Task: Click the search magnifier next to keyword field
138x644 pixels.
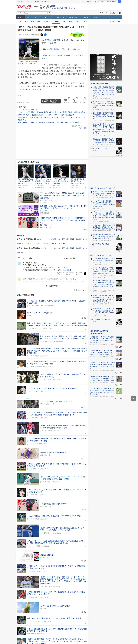Action: 49,13
